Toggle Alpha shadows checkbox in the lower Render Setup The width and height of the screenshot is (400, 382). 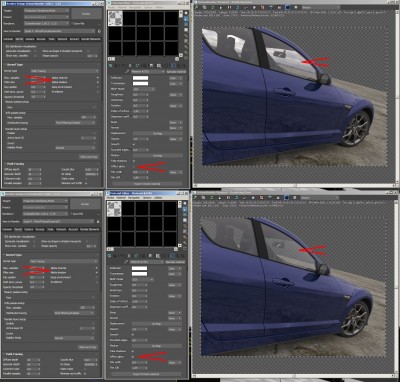(x=97, y=273)
